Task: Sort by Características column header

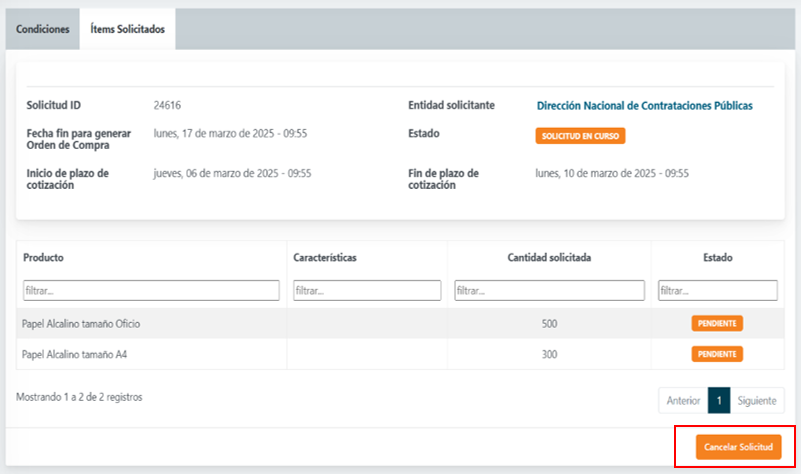Action: 325,257
